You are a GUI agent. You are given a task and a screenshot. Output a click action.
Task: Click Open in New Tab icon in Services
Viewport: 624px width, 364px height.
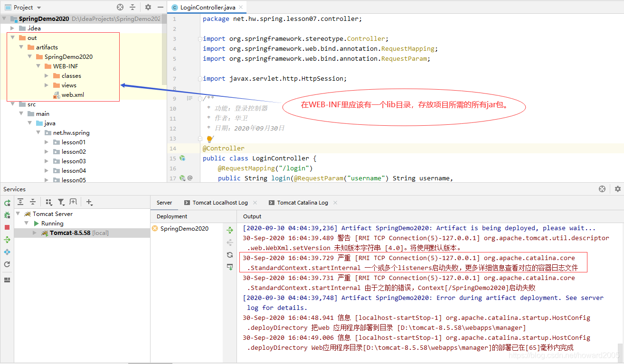[73, 202]
